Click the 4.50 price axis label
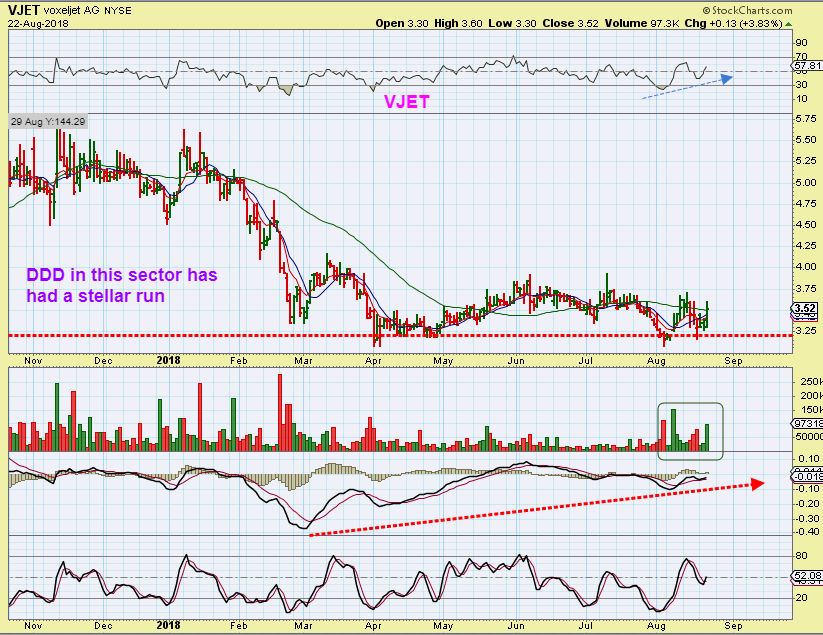 pos(806,224)
